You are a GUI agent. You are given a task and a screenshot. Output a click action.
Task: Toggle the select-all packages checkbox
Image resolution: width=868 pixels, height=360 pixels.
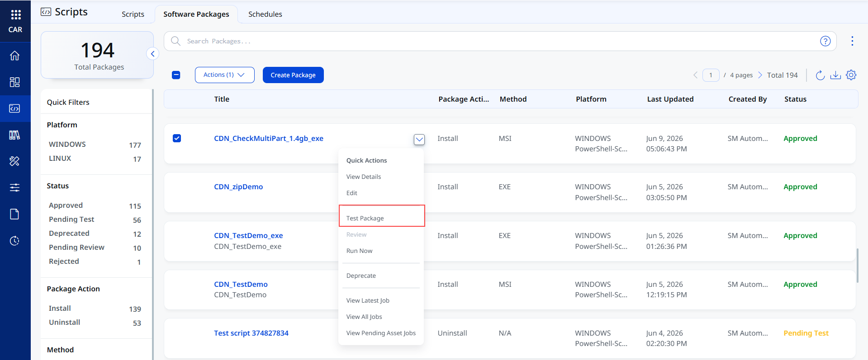(176, 75)
